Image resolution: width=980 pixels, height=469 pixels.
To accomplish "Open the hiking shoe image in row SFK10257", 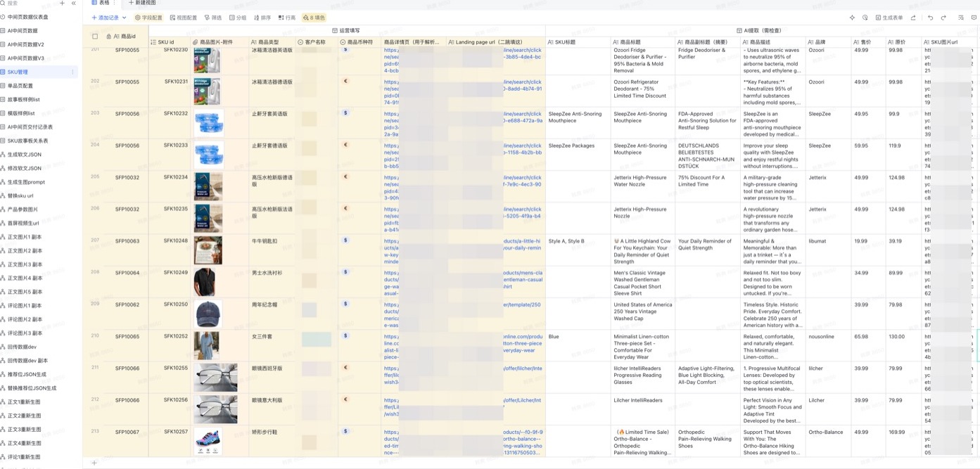I will pyautogui.click(x=208, y=441).
